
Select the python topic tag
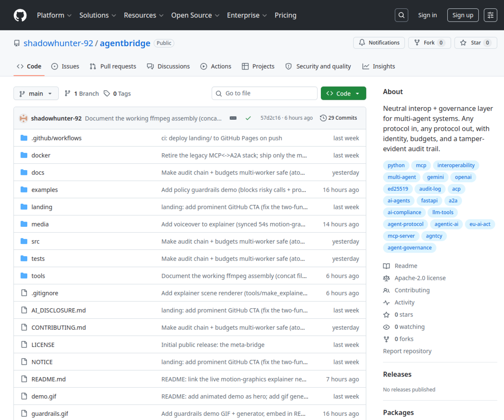click(x=396, y=165)
